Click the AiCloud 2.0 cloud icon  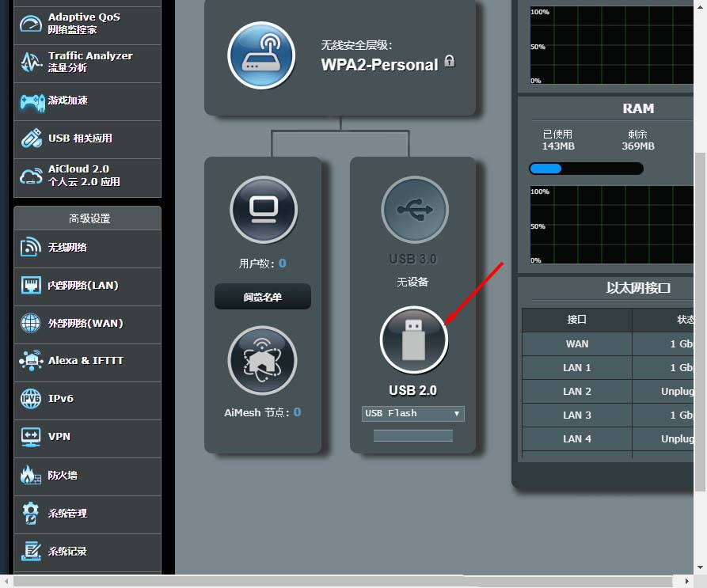pos(31,176)
